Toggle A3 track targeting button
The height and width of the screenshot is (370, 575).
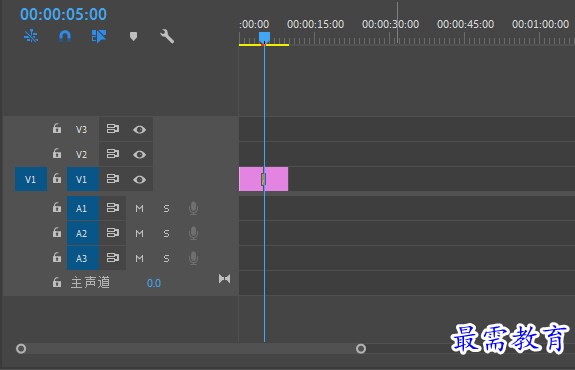click(x=83, y=258)
